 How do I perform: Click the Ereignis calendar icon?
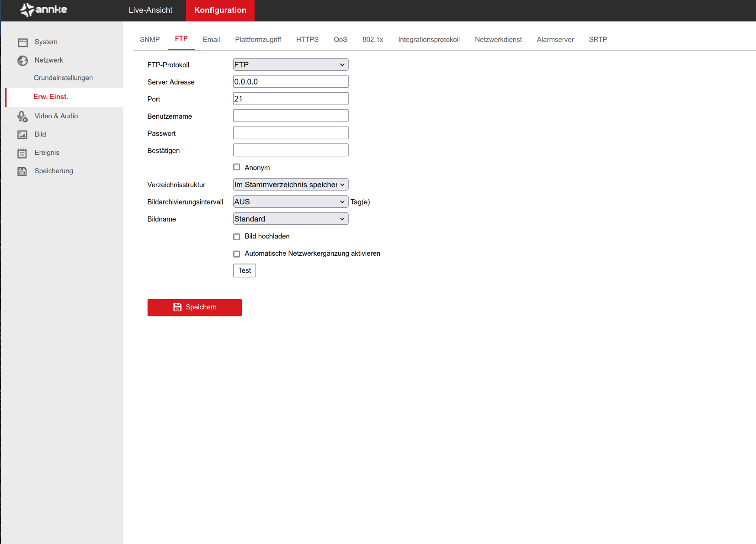22,153
